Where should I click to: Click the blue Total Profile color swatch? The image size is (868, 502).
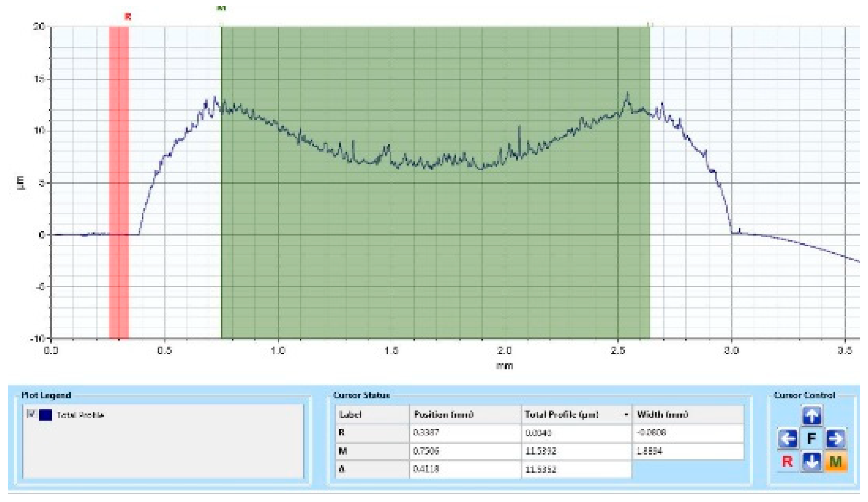(46, 415)
